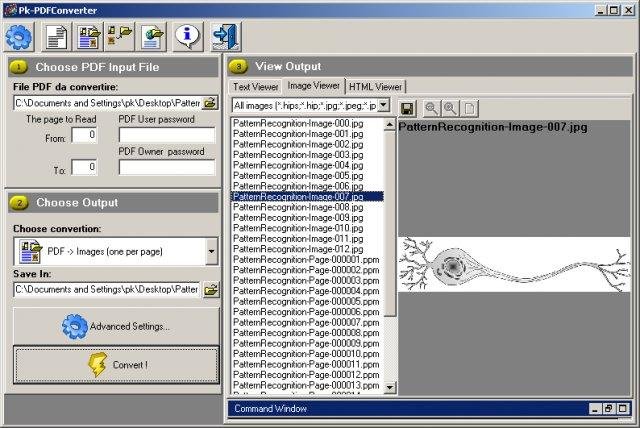
Task: Select PatternRecognition-Page-000006.ppm in list
Action: 307,312
